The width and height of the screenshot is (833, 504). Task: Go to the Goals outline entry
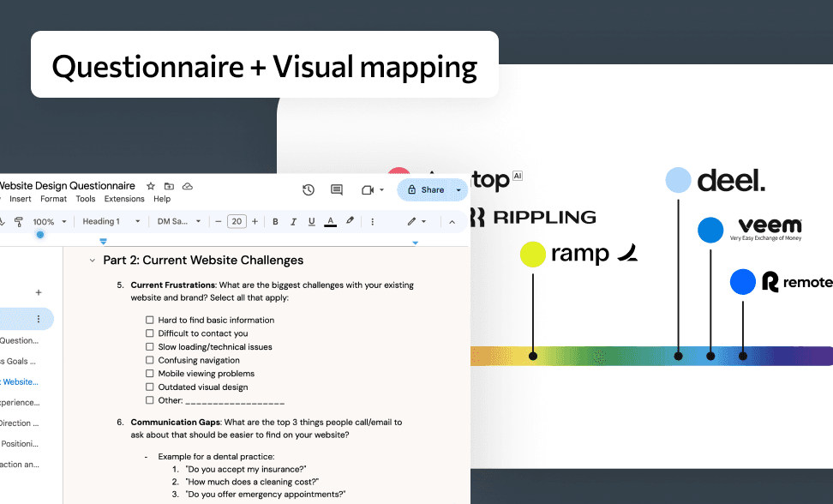pos(18,361)
